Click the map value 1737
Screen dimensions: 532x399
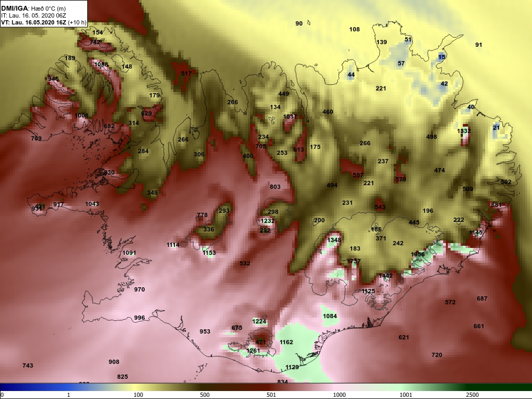(x=354, y=261)
